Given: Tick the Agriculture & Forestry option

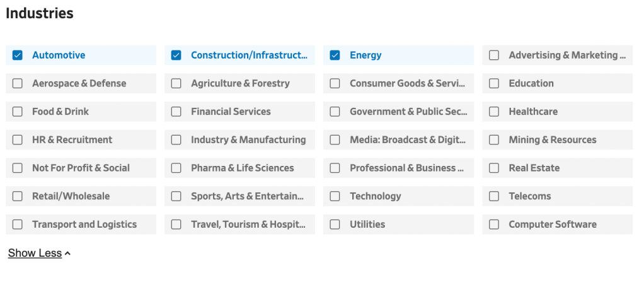Looking at the screenshot, I should (x=176, y=83).
